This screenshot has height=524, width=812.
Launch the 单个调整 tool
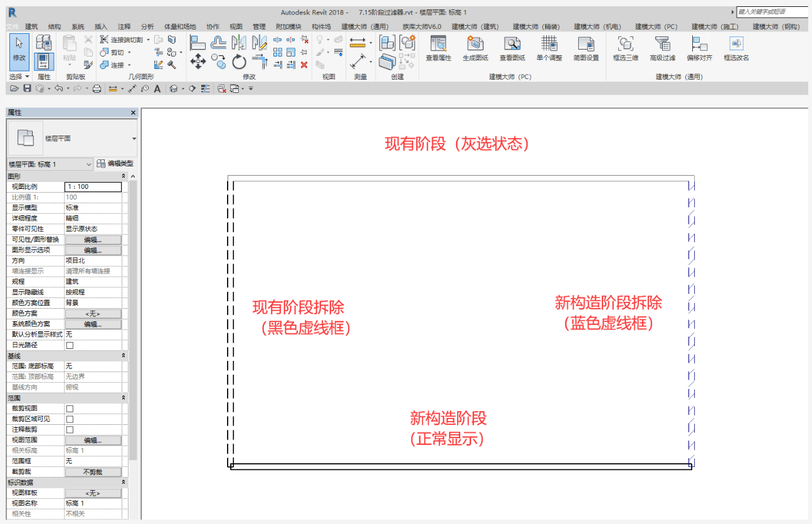click(549, 48)
